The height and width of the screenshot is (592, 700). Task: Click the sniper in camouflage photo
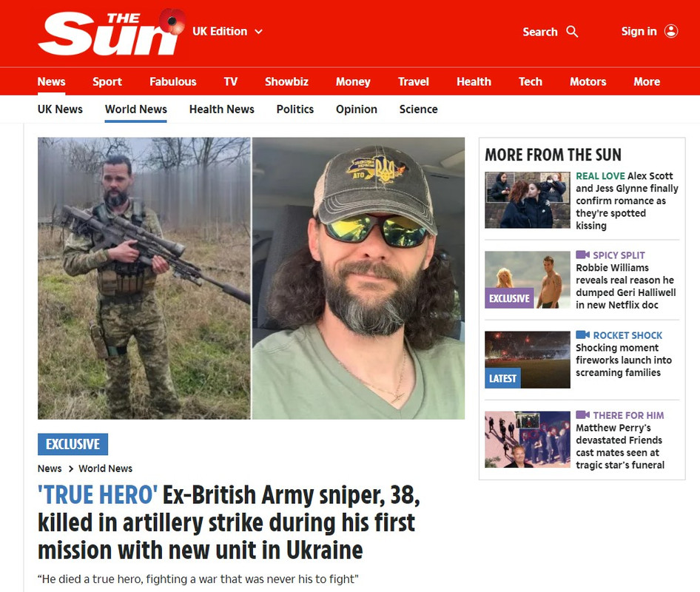click(x=144, y=278)
